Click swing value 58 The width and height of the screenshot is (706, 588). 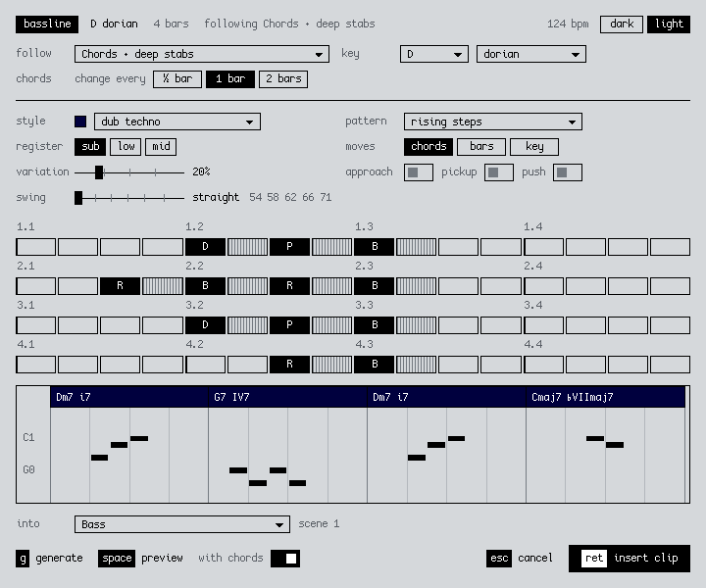(x=273, y=198)
